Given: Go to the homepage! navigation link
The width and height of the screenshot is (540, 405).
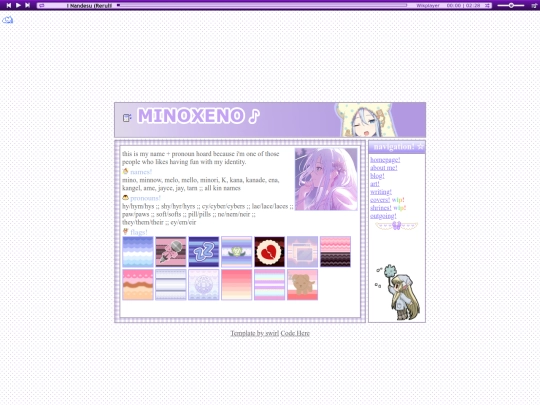Looking at the screenshot, I should click(385, 160).
